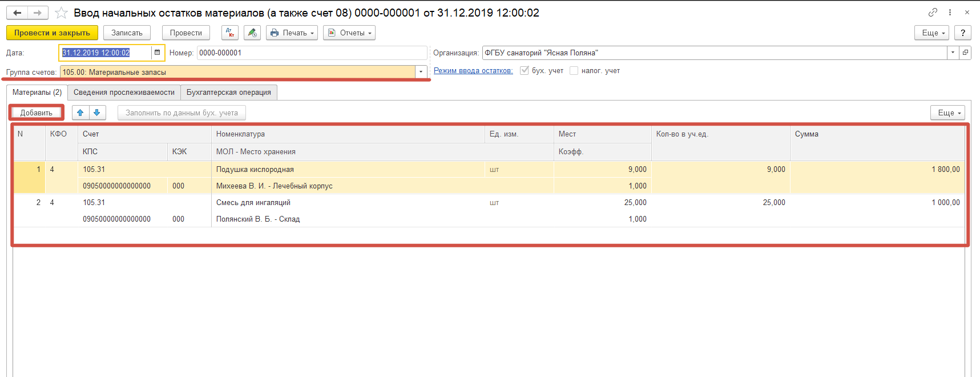
Task: Click the back navigation arrow
Action: pos(17,13)
